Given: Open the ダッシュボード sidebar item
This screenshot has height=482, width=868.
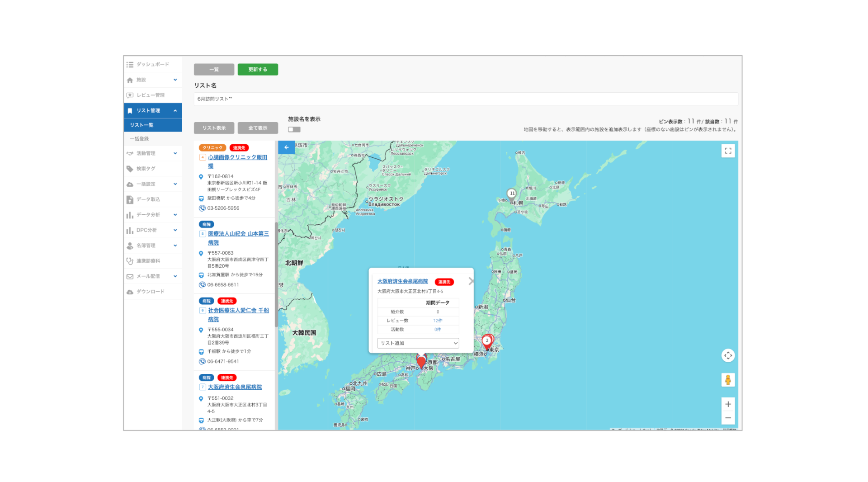Looking at the screenshot, I should click(x=153, y=64).
